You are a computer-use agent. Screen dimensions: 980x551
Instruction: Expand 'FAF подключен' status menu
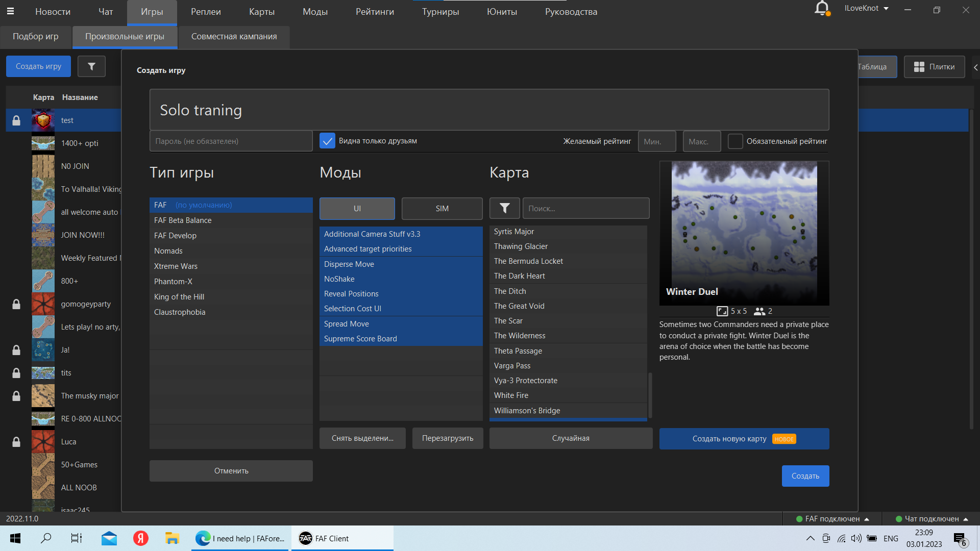pos(832,519)
